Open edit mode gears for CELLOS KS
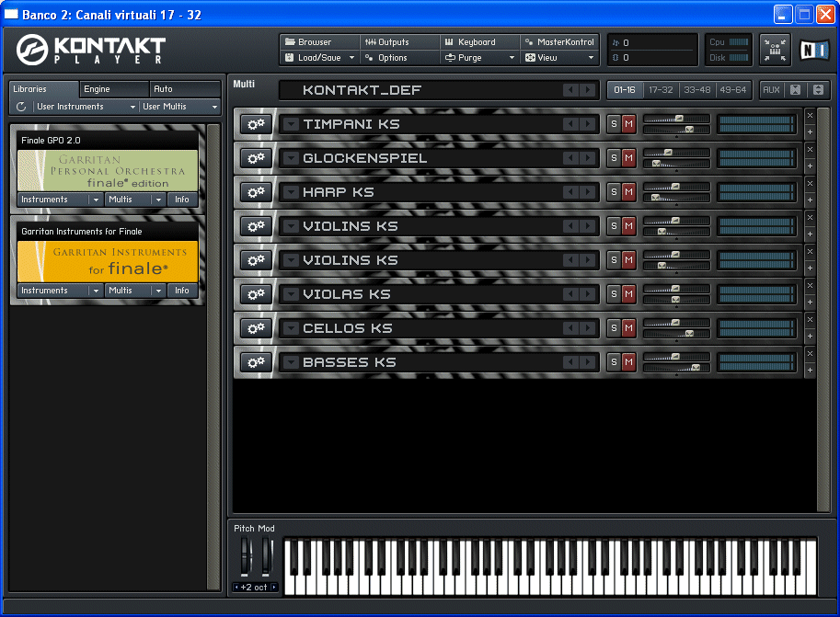 [x=256, y=328]
